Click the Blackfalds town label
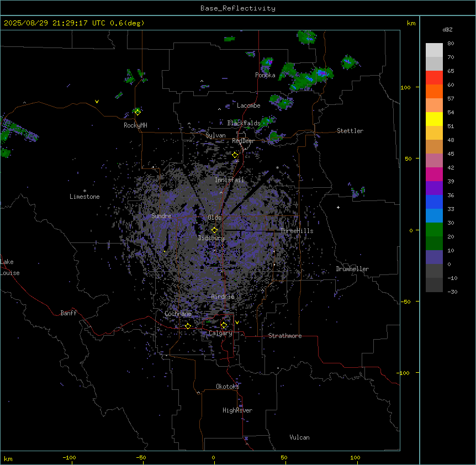476x465 pixels. [244, 123]
